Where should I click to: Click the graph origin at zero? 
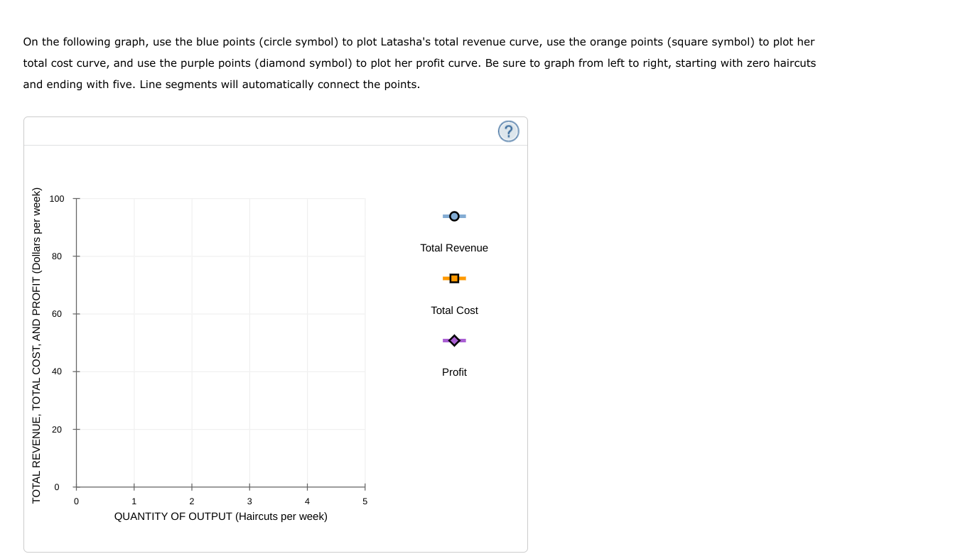pyautogui.click(x=76, y=487)
